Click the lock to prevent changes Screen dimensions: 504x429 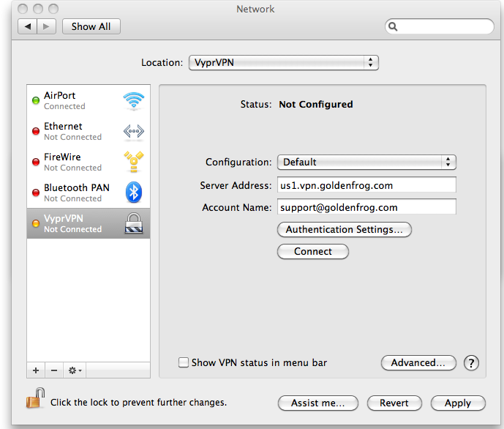point(35,398)
